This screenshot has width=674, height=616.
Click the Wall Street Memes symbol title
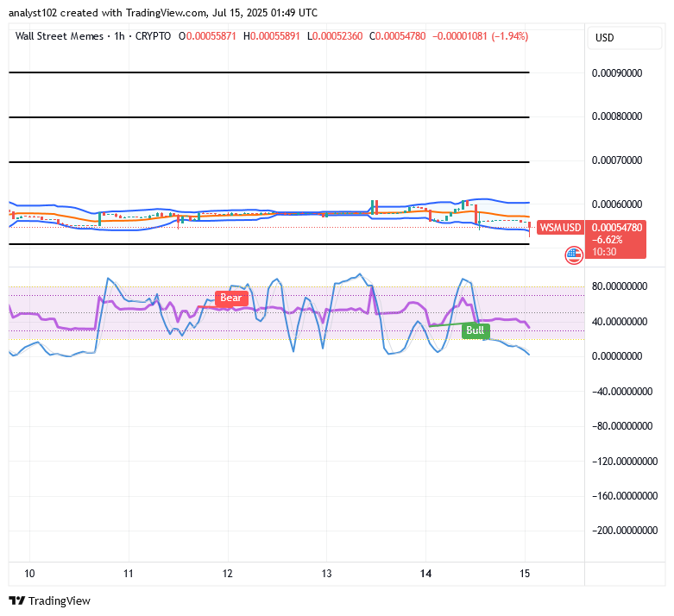[60, 36]
